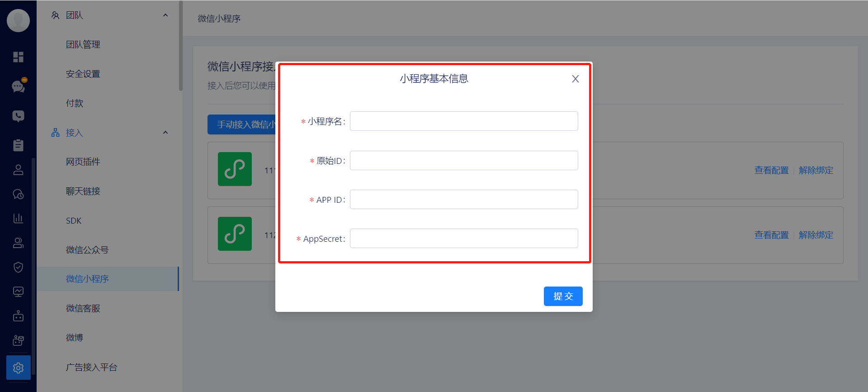This screenshot has width=868, height=392.
Task: Select 微信小程序 menu item
Action: point(108,279)
